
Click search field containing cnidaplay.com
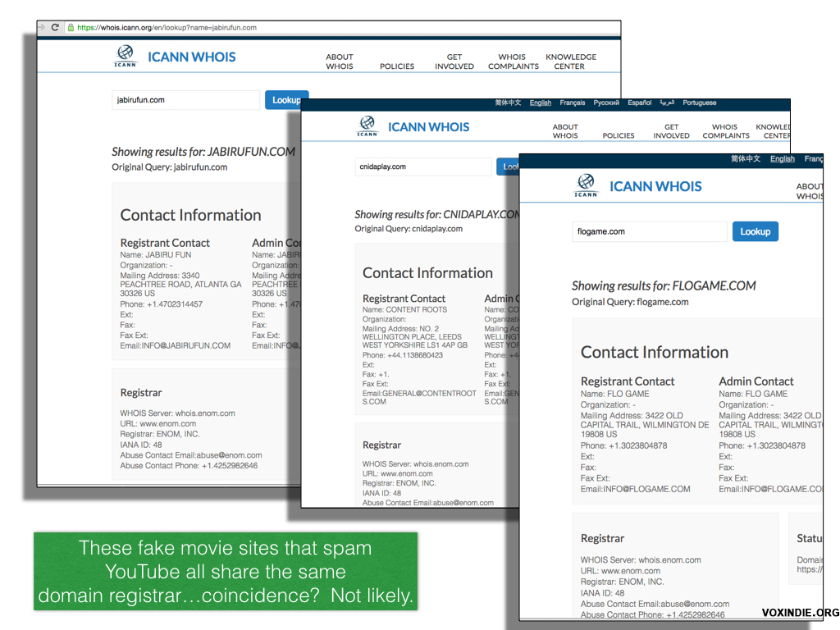point(422,167)
